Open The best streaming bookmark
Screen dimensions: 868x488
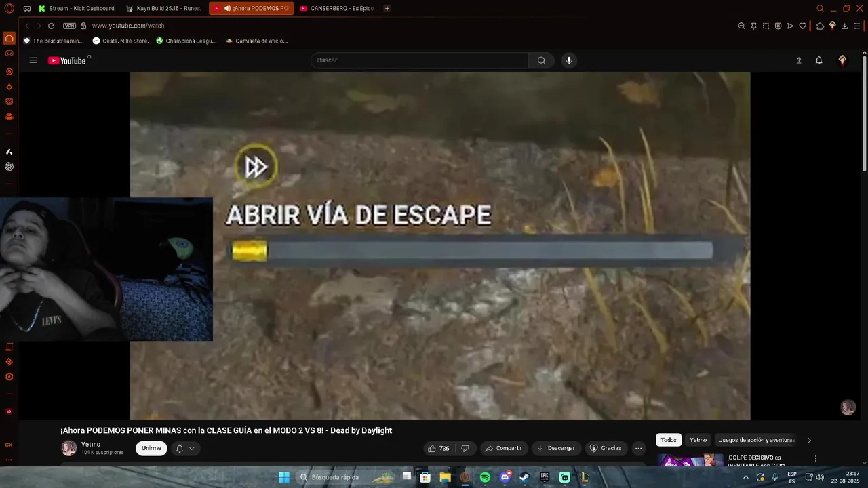54,41
